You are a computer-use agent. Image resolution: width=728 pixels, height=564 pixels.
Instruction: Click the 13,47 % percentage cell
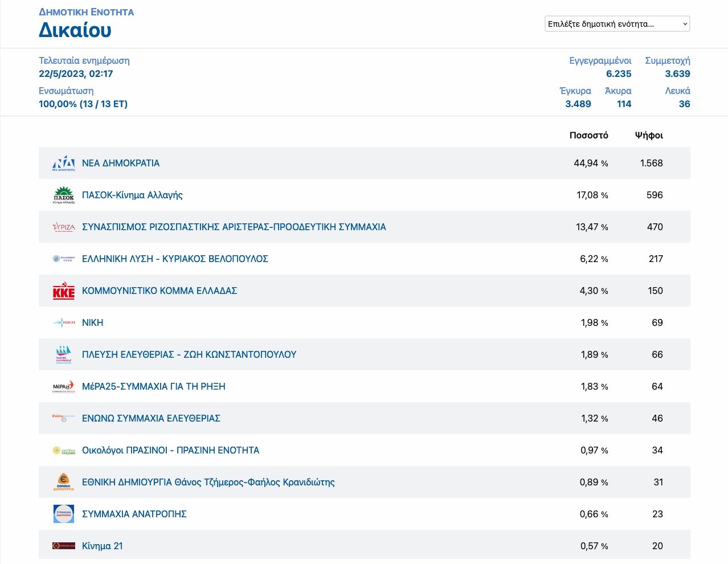coord(592,227)
